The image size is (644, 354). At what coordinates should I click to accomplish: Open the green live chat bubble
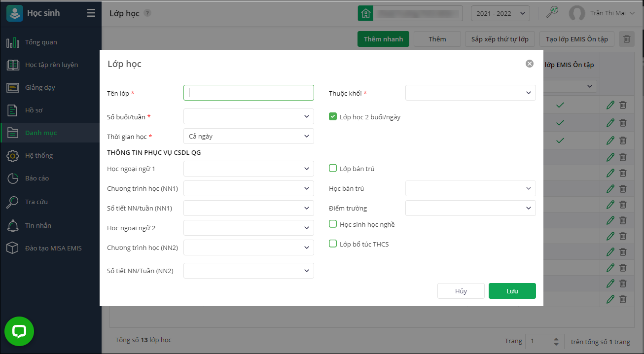coord(19,331)
